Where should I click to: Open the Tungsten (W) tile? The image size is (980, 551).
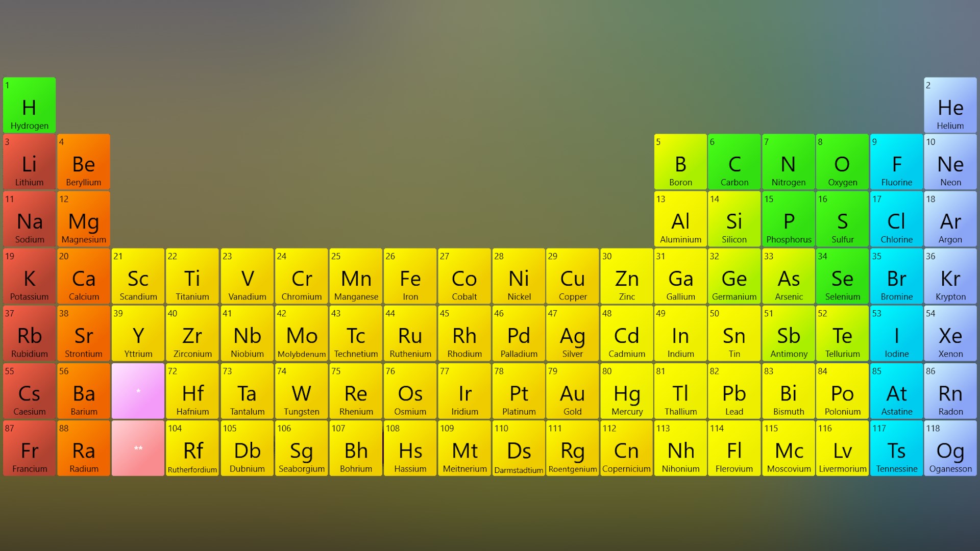pyautogui.click(x=301, y=391)
